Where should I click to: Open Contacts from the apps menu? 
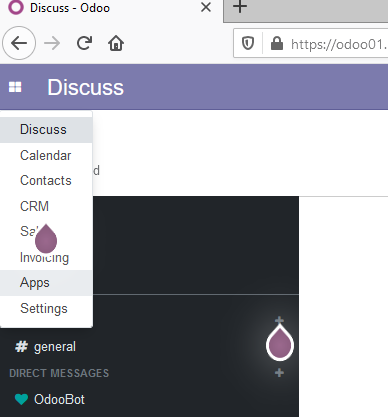46,181
